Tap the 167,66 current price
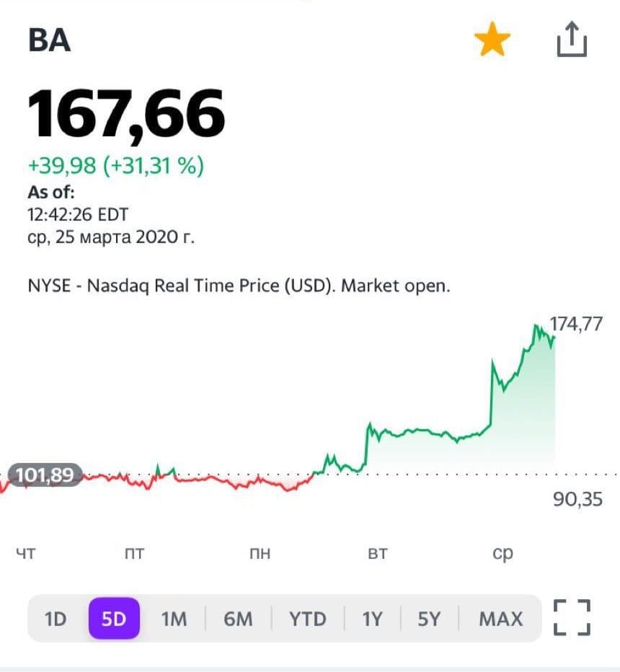Viewport: 620px width, 672px height. click(x=126, y=113)
